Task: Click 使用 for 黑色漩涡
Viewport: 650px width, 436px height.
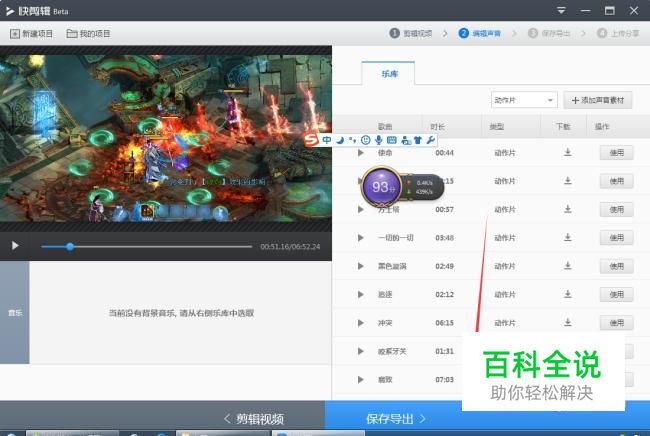Action: pyautogui.click(x=616, y=266)
